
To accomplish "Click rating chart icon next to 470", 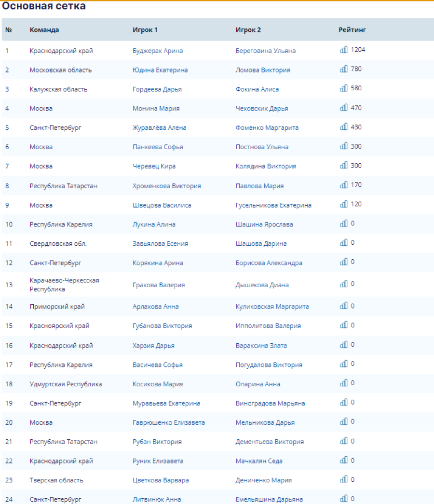I will pyautogui.click(x=343, y=108).
